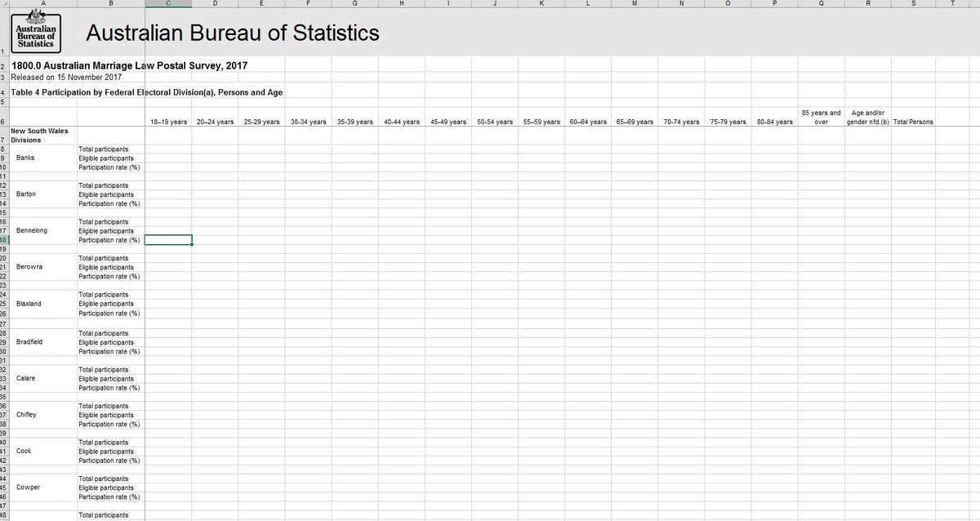Click the 'Age and/or gender nfd.(b)' heading
The image size is (980, 521).
pos(867,118)
